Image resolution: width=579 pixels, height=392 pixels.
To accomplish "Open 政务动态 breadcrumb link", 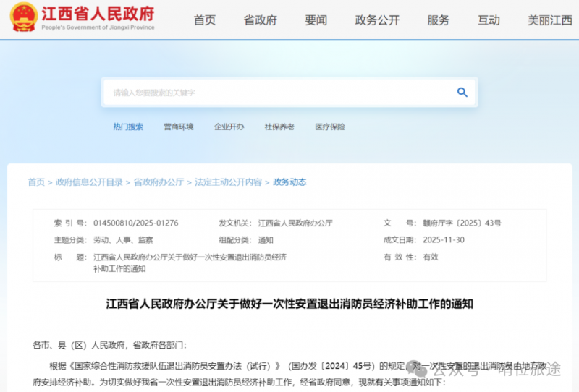I will [x=289, y=182].
